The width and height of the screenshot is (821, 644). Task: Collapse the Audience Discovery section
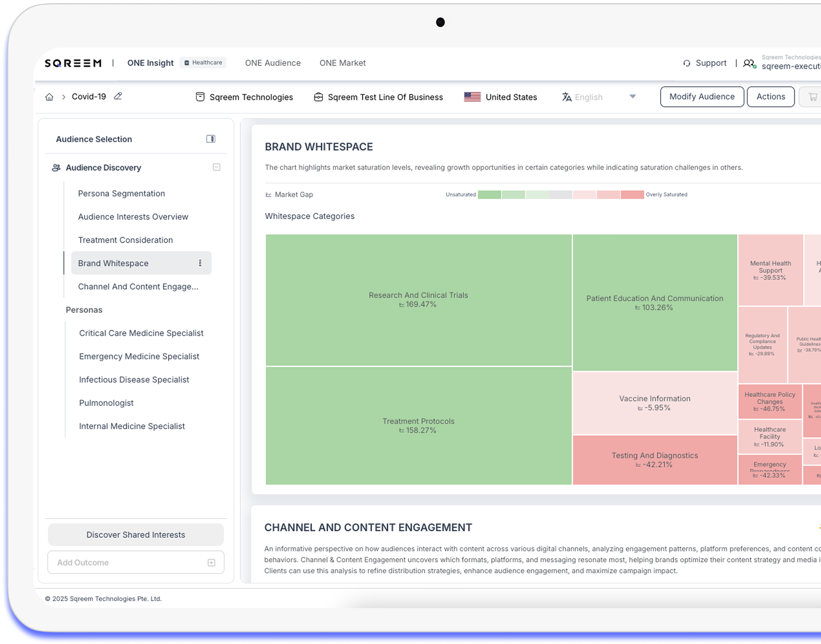point(217,167)
